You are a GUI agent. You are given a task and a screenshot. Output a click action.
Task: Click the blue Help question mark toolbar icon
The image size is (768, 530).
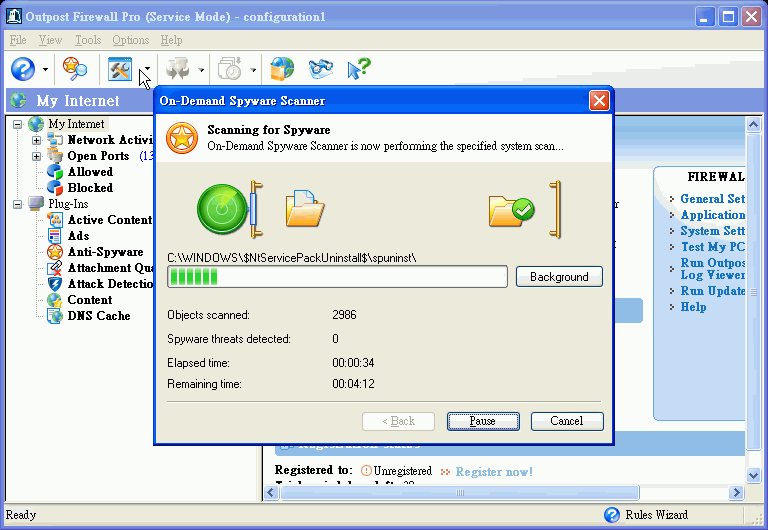point(23,69)
